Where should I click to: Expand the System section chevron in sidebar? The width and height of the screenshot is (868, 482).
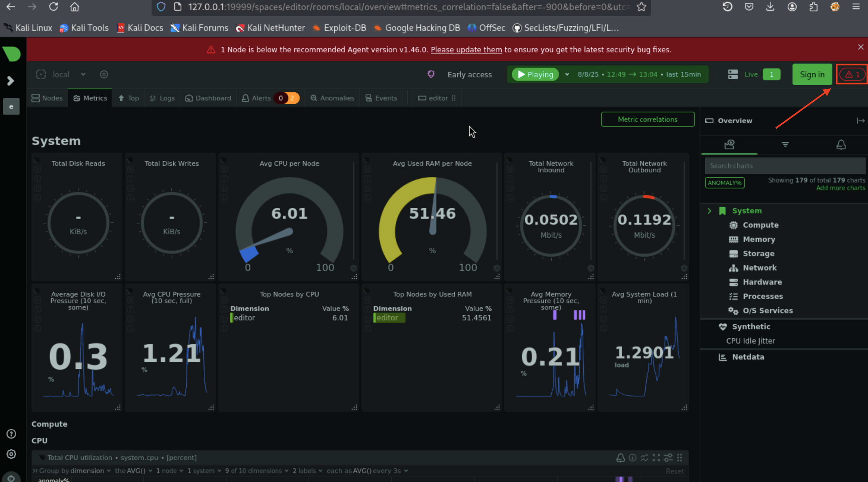pos(709,211)
